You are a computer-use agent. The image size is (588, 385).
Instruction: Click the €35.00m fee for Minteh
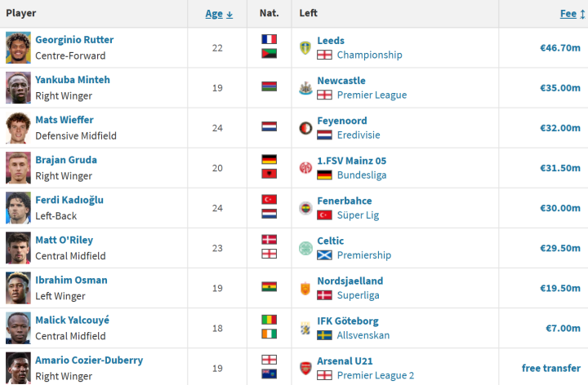click(559, 87)
